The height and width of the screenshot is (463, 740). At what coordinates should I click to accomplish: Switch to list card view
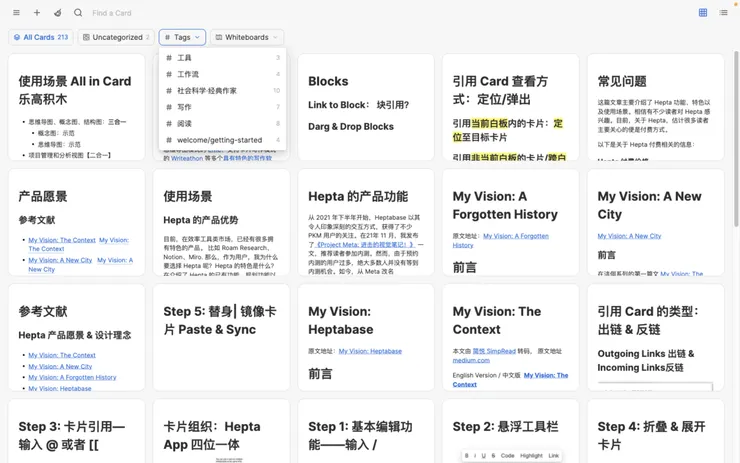pos(723,13)
